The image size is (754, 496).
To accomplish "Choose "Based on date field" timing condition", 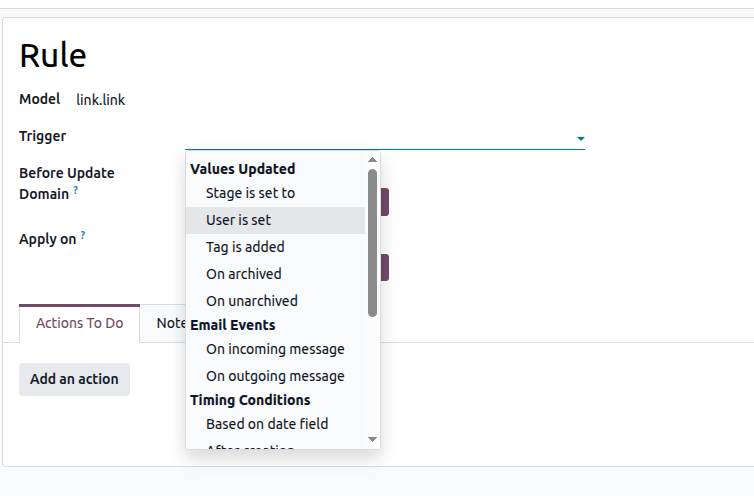I will 267,424.
